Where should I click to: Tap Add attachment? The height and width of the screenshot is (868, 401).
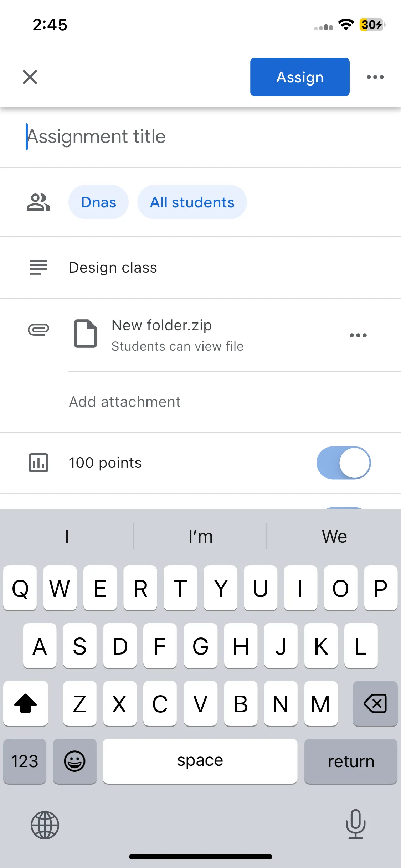pos(125,402)
